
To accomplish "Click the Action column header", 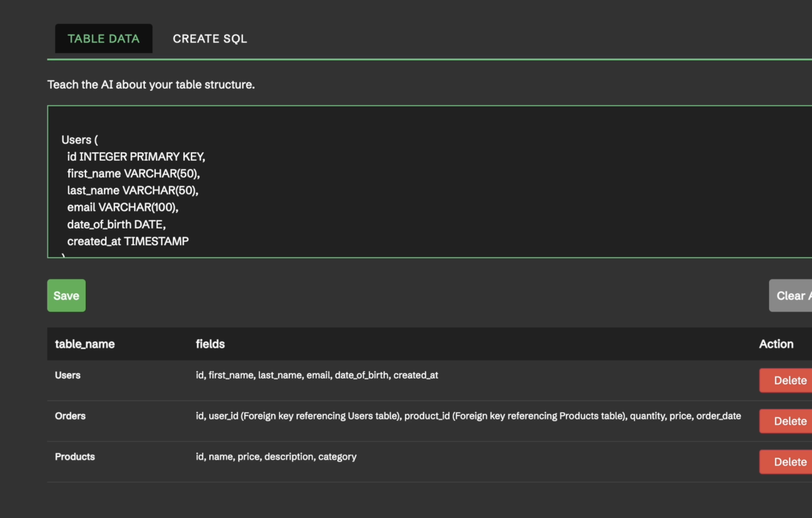I will (x=776, y=344).
